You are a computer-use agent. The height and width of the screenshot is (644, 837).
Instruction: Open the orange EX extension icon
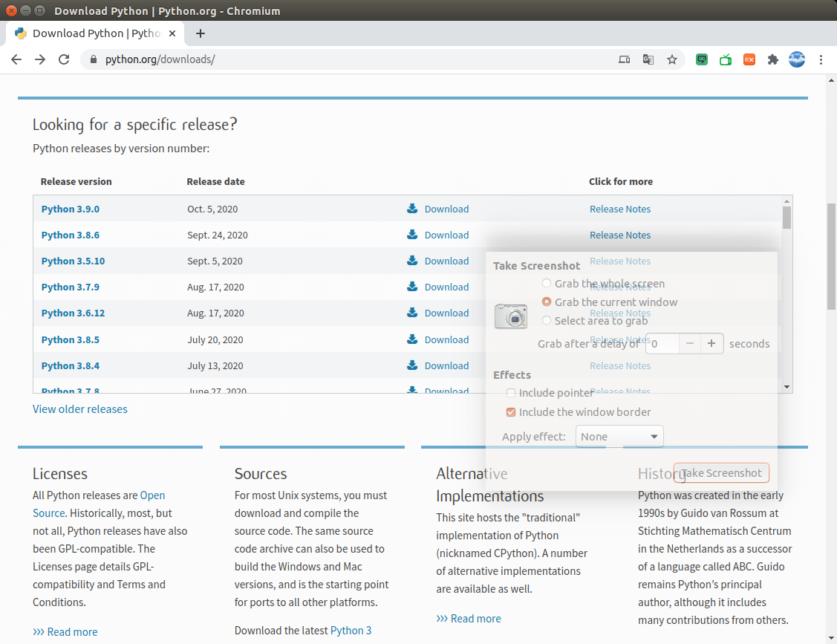pyautogui.click(x=749, y=60)
